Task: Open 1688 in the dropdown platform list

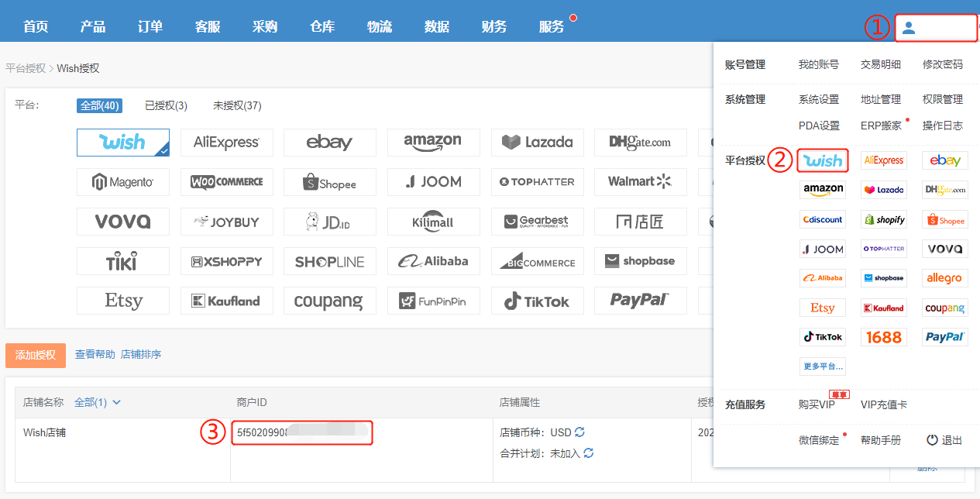Action: point(884,337)
